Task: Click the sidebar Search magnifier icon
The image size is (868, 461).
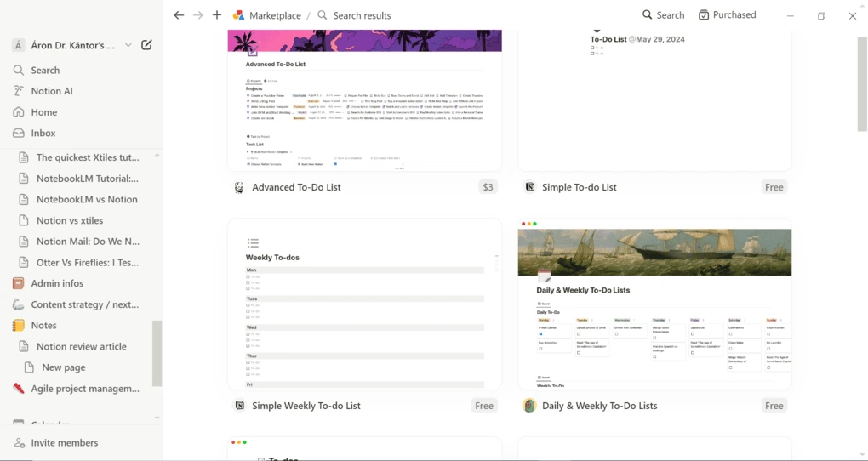Action: click(x=19, y=71)
